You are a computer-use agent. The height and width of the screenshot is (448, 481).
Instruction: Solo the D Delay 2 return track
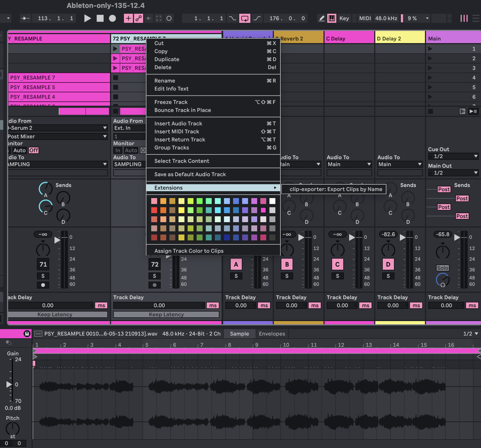(x=388, y=276)
